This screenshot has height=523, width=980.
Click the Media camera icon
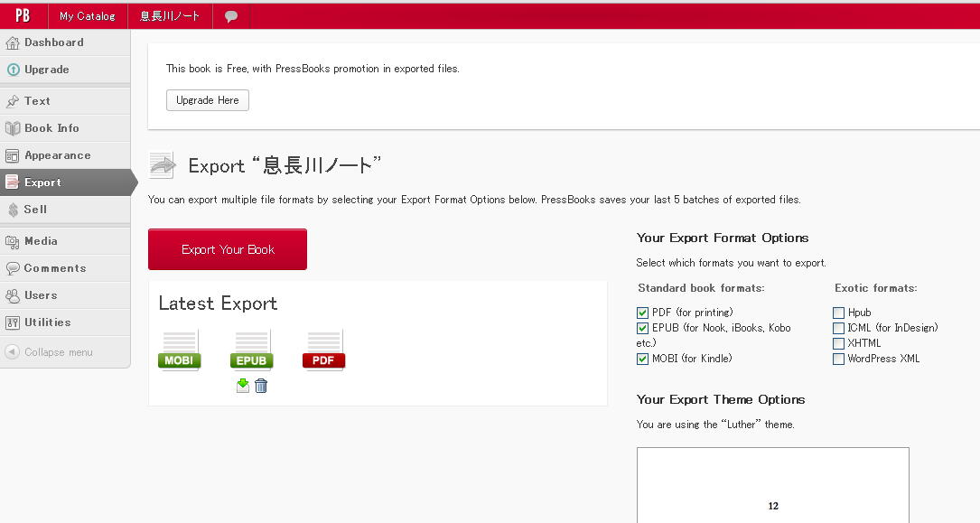pos(13,241)
